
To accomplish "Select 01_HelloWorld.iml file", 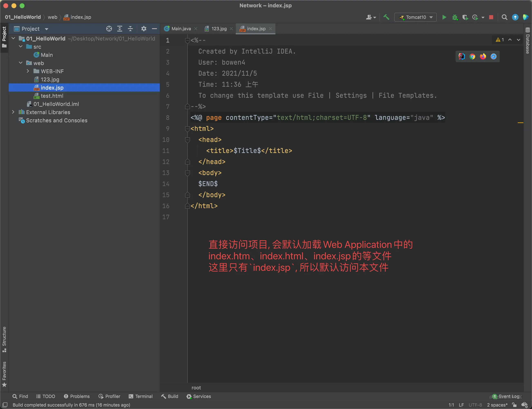I will [56, 104].
